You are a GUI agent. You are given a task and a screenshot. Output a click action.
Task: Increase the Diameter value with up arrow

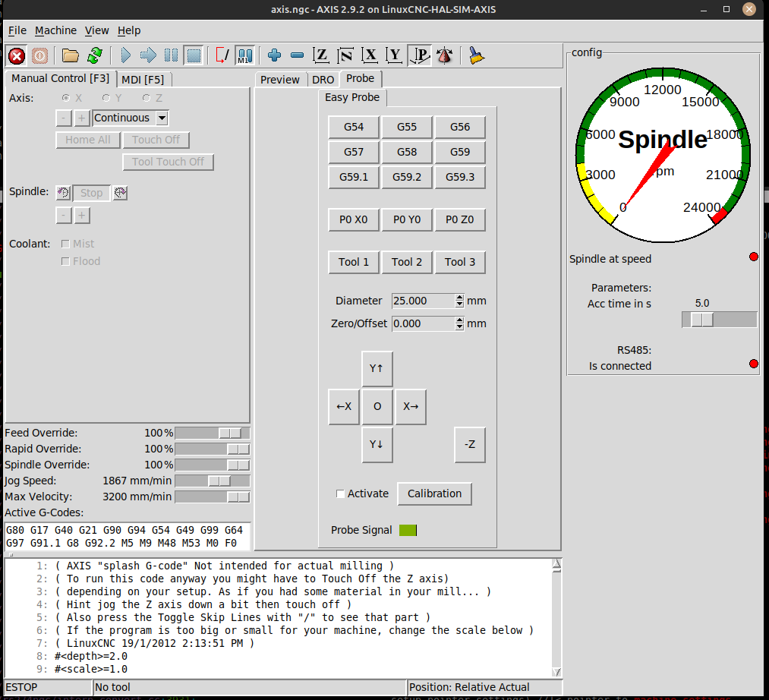coord(459,298)
